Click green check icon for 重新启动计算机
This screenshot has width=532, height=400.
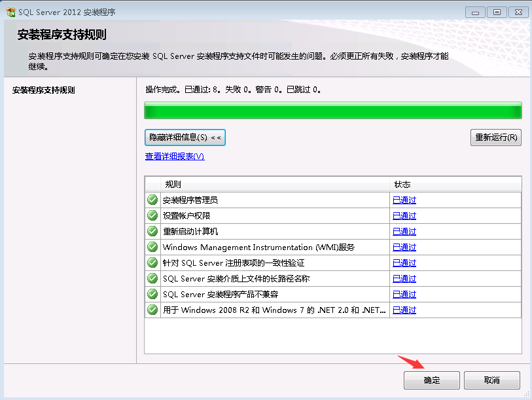tap(152, 231)
